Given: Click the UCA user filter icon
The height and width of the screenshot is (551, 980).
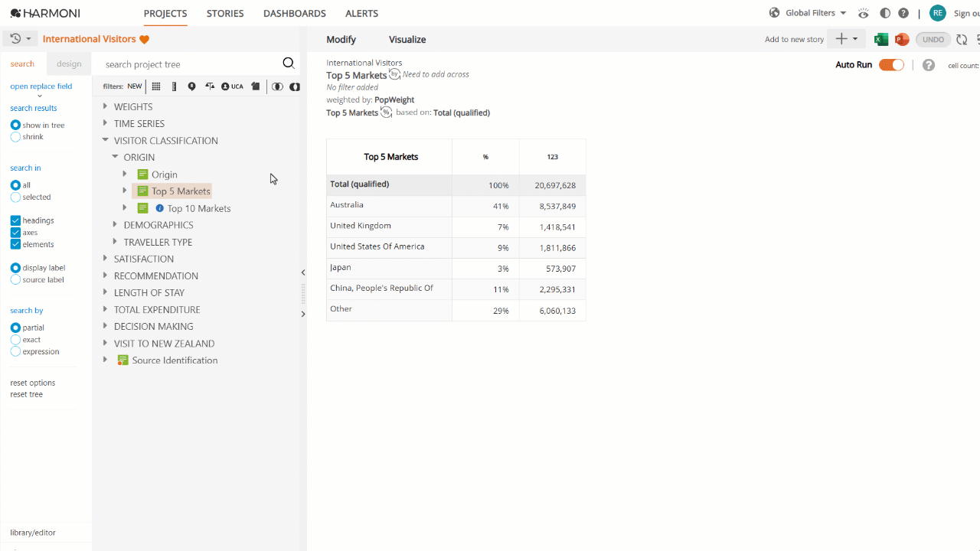Looking at the screenshot, I should (x=232, y=86).
